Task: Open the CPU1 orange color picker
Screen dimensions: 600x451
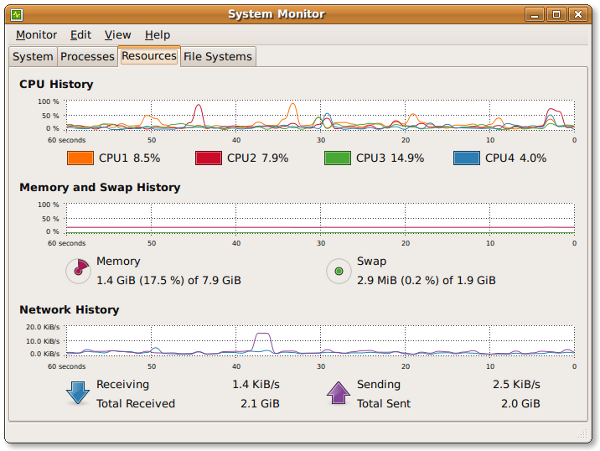Action: [x=80, y=158]
